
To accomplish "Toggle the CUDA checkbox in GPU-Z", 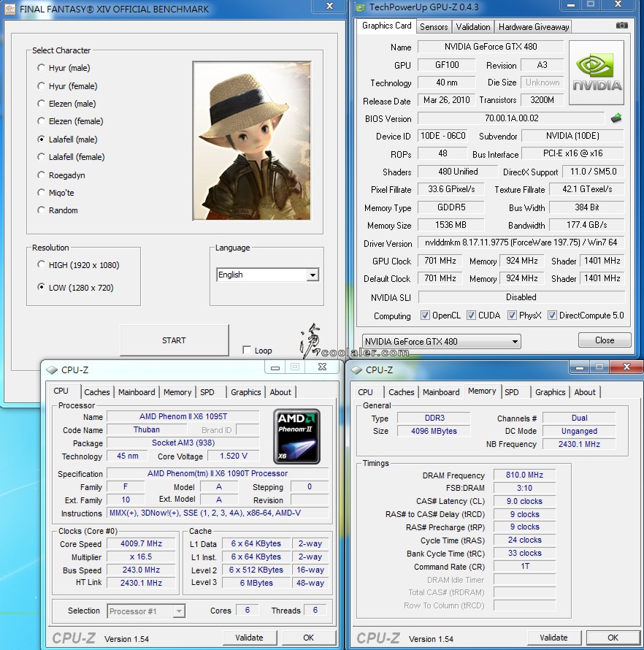I will (x=471, y=316).
